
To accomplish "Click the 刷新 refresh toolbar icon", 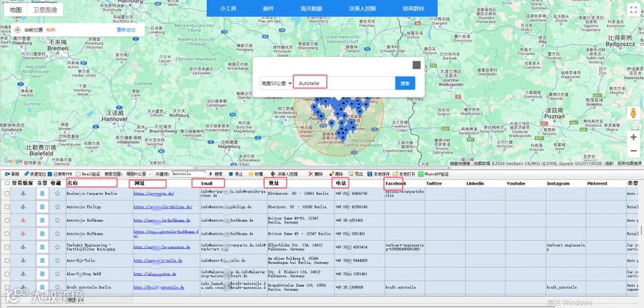I will pos(8,174).
